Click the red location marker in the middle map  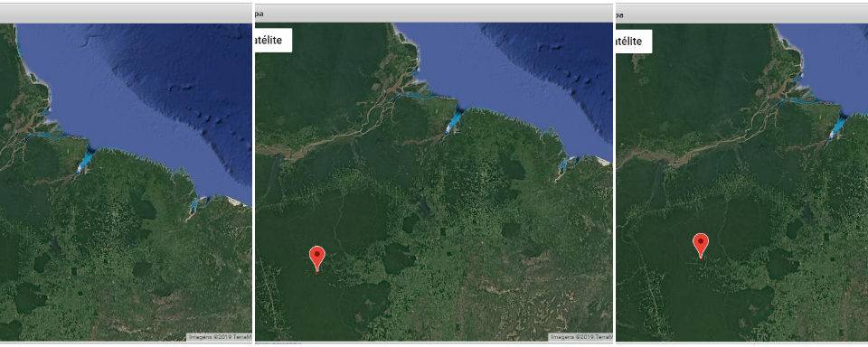coord(316,259)
